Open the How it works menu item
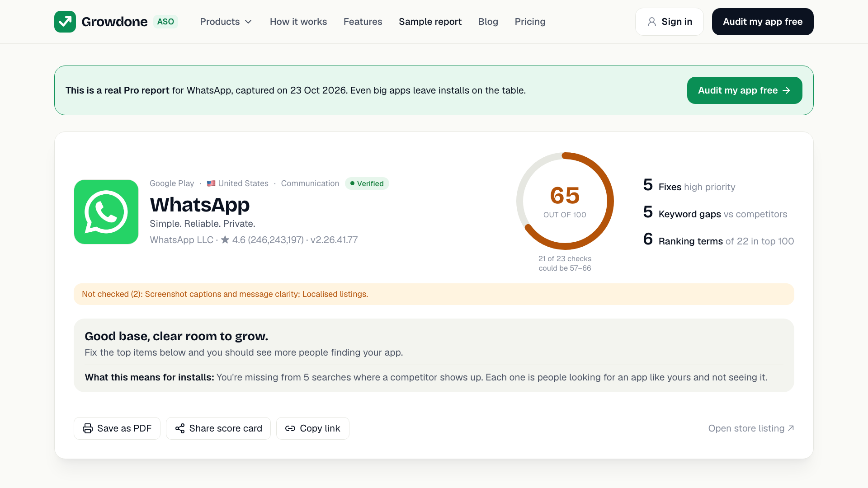868x488 pixels. 298,22
